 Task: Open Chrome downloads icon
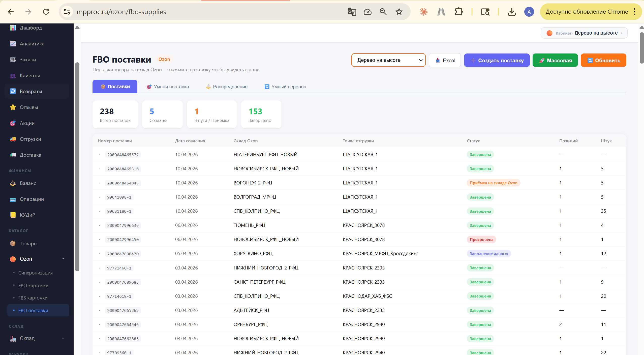tap(511, 12)
